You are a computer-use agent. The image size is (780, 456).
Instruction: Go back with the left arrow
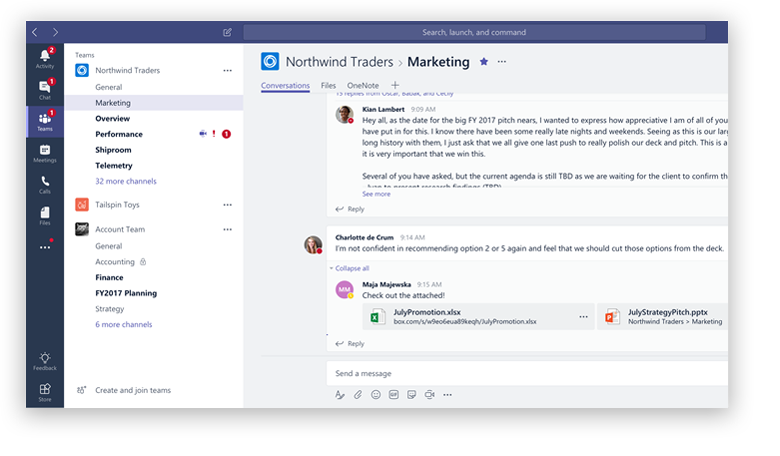(34, 32)
